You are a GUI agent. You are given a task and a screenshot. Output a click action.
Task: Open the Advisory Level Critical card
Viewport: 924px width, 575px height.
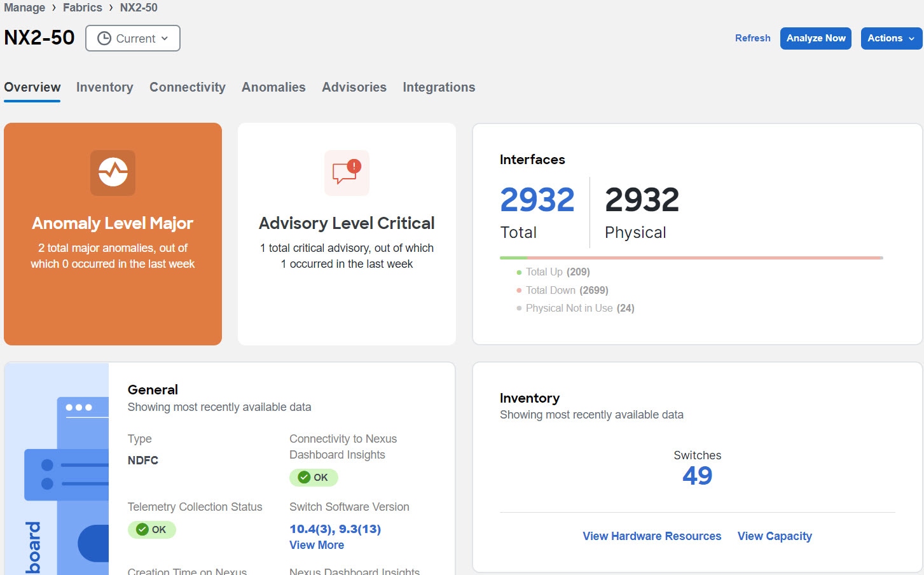click(347, 234)
